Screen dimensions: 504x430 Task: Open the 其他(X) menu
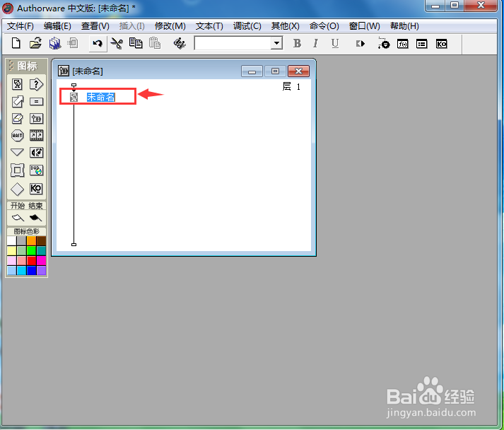pos(285,26)
